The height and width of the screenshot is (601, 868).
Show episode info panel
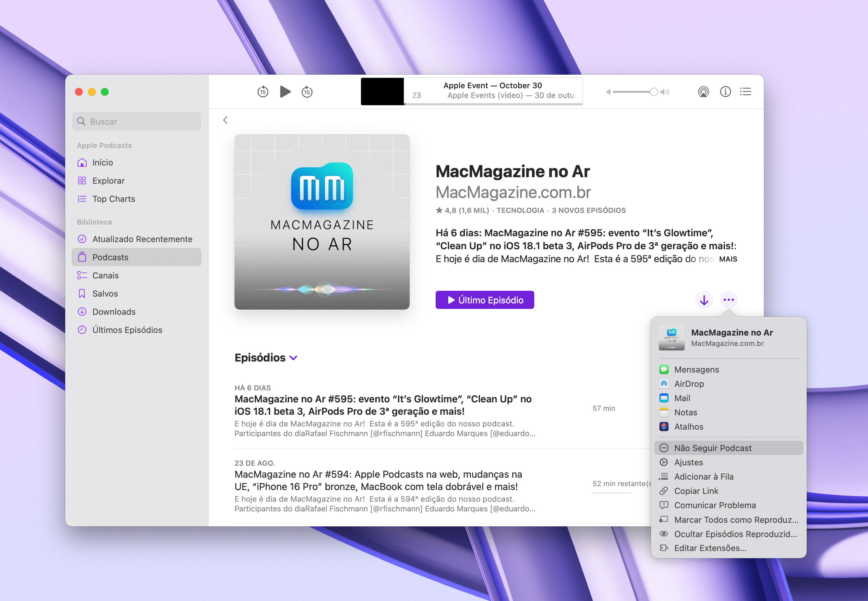point(725,92)
